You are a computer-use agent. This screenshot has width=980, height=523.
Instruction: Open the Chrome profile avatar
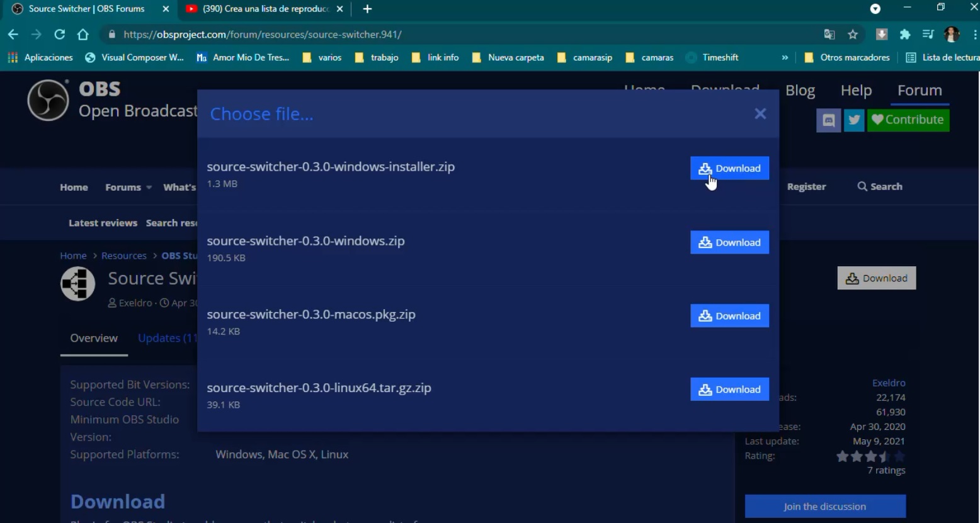coord(952,35)
